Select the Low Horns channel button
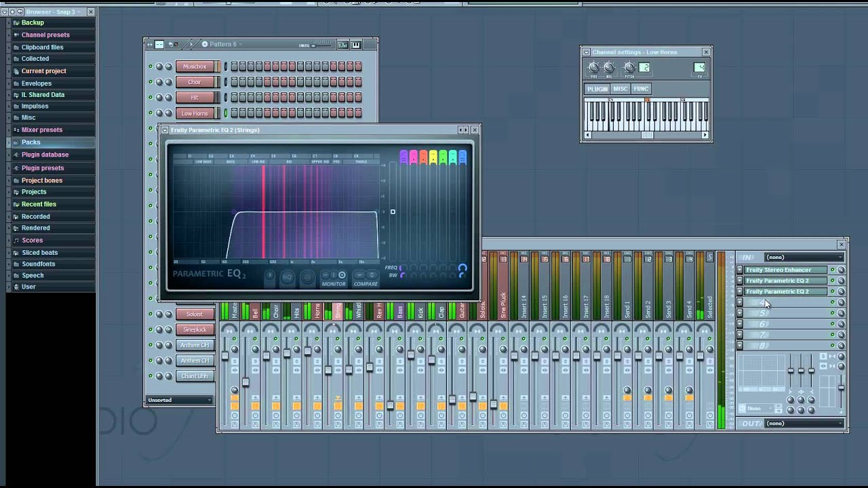 (195, 113)
